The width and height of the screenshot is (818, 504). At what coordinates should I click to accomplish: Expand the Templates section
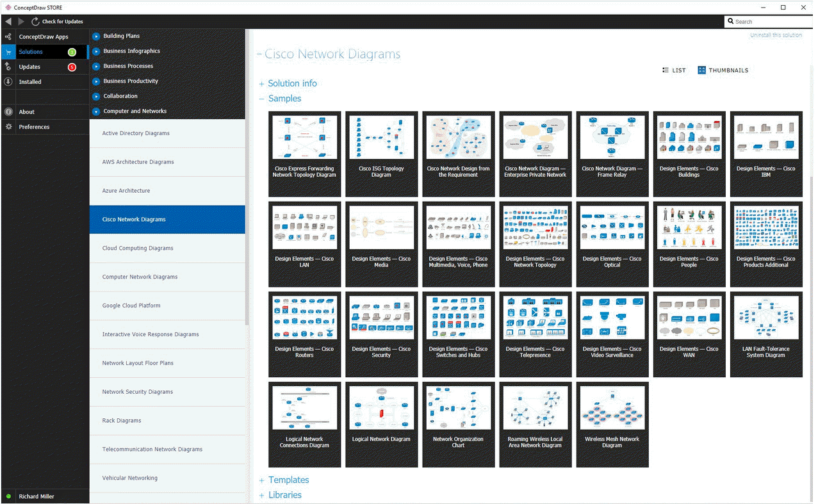[261, 480]
